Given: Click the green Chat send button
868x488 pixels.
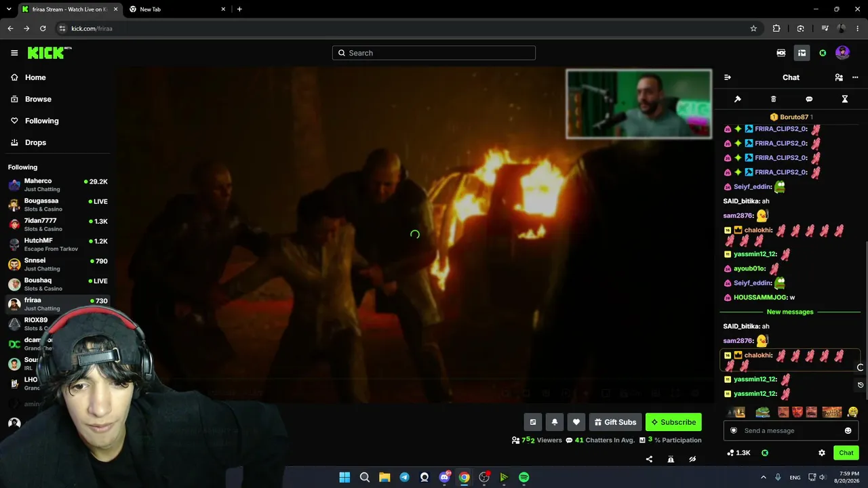Looking at the screenshot, I should tap(846, 453).
